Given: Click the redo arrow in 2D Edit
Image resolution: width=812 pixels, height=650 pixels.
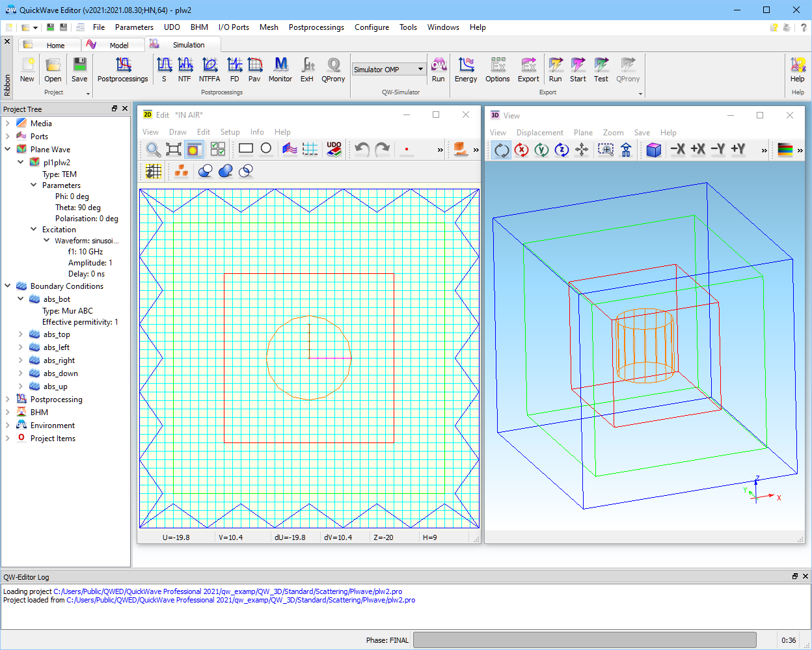Looking at the screenshot, I should 383,150.
